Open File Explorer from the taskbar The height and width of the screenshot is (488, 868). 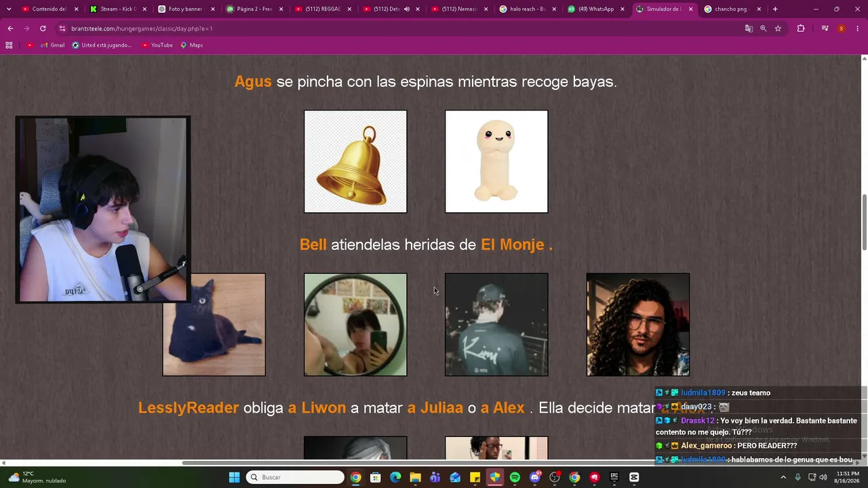[x=415, y=477]
